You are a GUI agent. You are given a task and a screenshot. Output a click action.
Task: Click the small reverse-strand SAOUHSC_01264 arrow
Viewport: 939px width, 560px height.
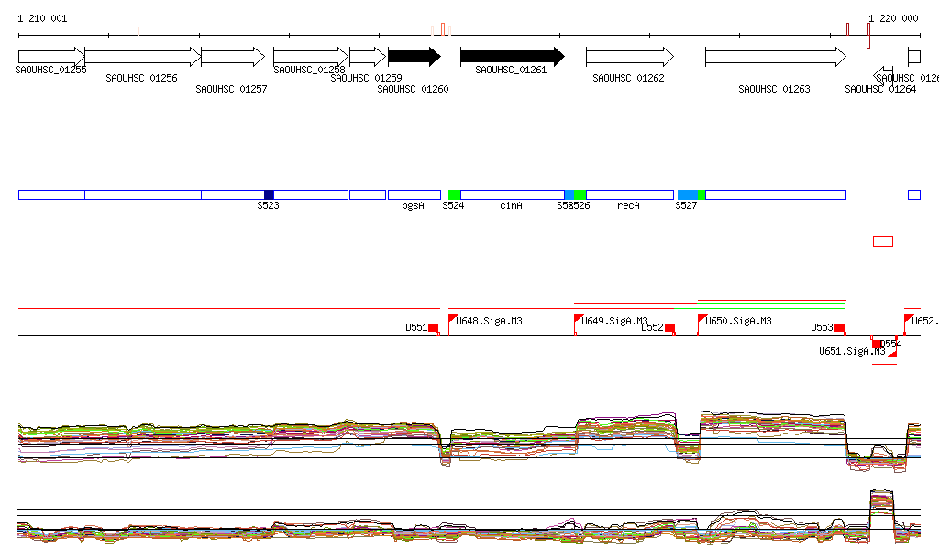tap(883, 75)
